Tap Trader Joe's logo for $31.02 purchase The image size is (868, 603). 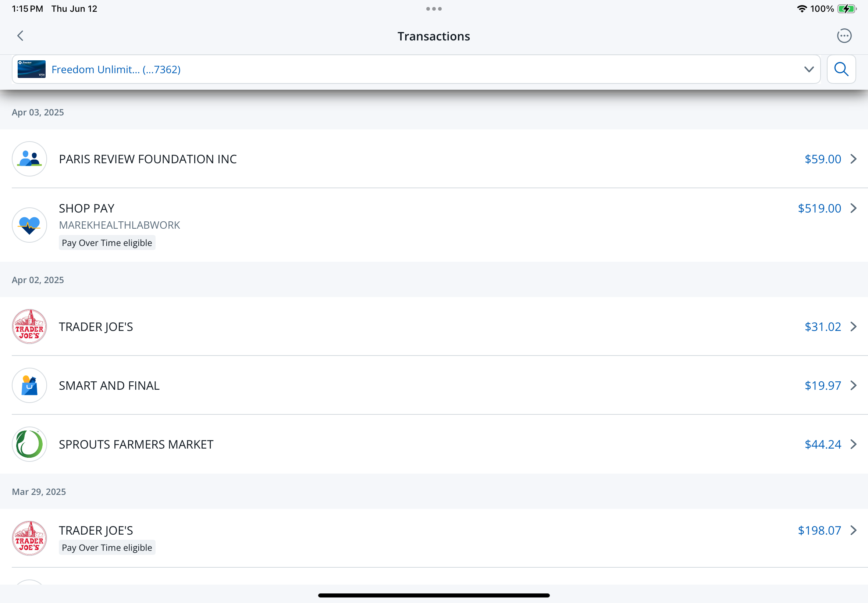29,327
